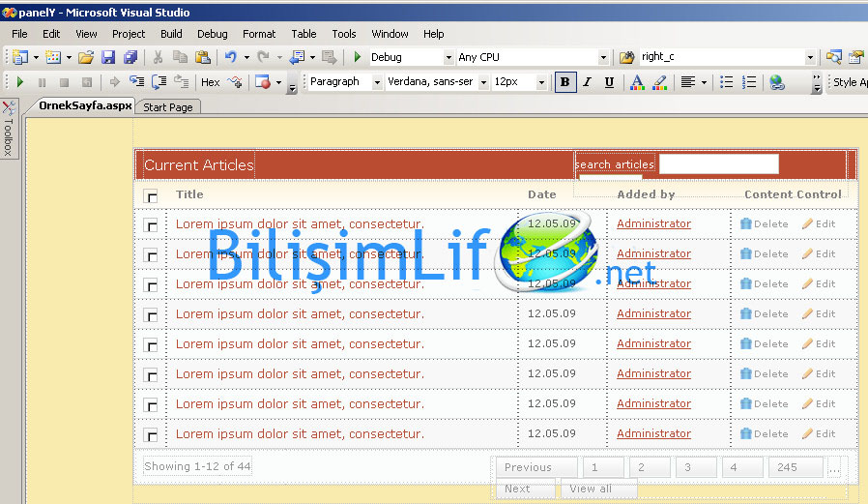Open the right_c find combo dropdown

(x=810, y=57)
